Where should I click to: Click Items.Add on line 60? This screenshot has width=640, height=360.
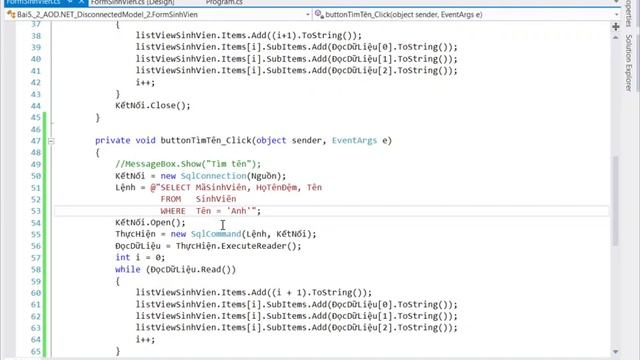click(244, 293)
